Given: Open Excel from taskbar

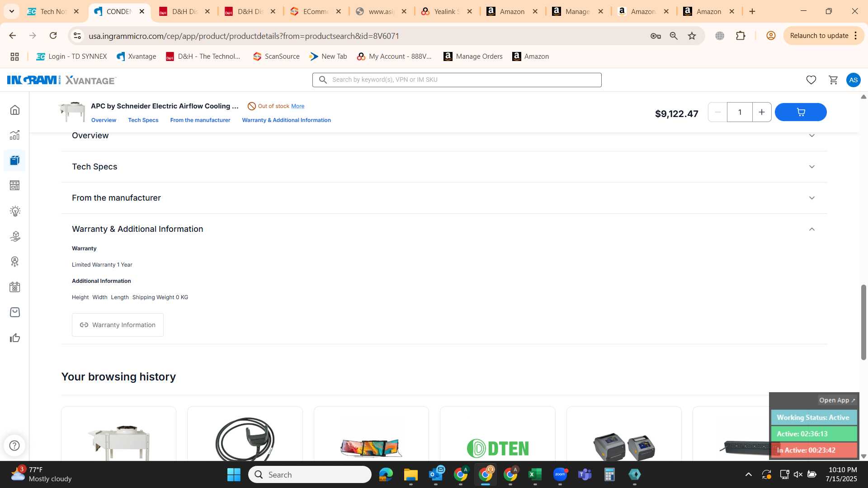Looking at the screenshot, I should (x=535, y=474).
